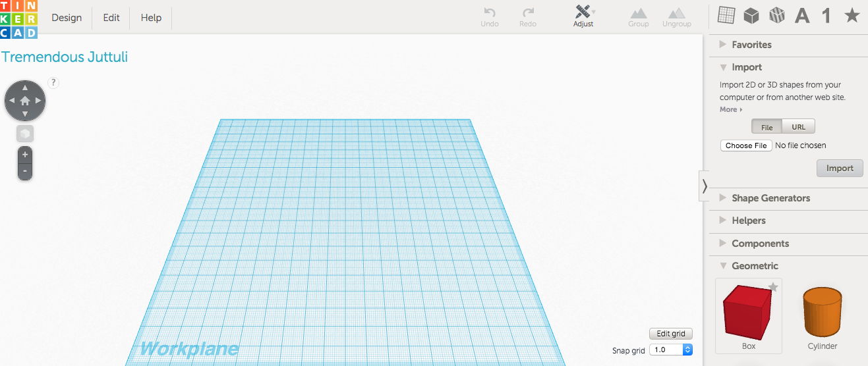
Task: Open the star favorites icon in toolbar
Action: [852, 15]
